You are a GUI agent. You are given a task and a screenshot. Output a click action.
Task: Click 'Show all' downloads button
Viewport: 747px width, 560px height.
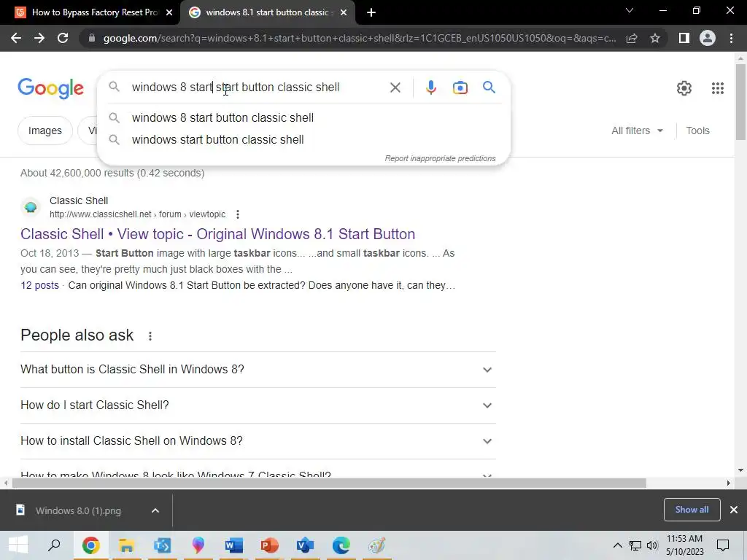(x=692, y=510)
